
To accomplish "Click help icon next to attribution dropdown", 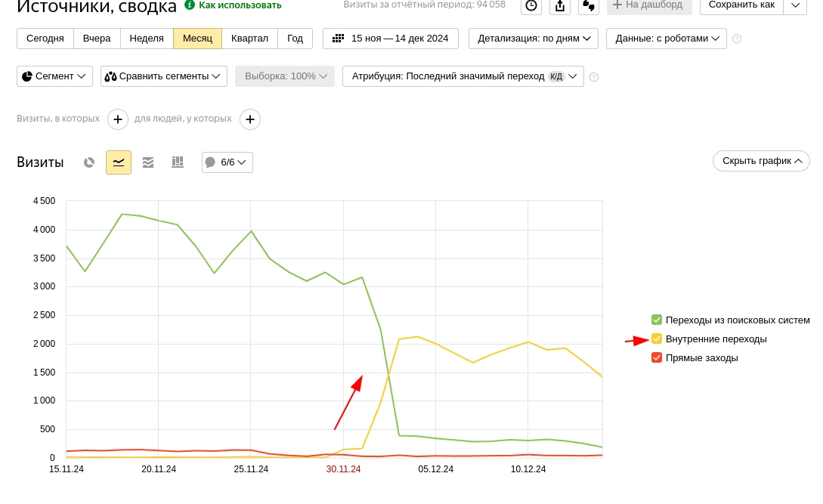I will 594,77.
